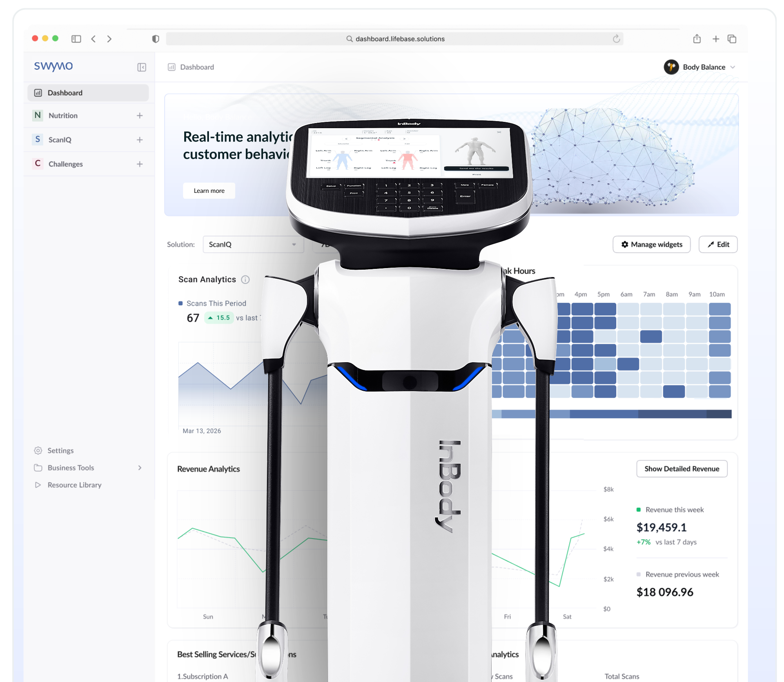Viewport: 784px width, 682px height.
Task: Click the Dashboard breadcrumb text
Action: click(x=197, y=67)
